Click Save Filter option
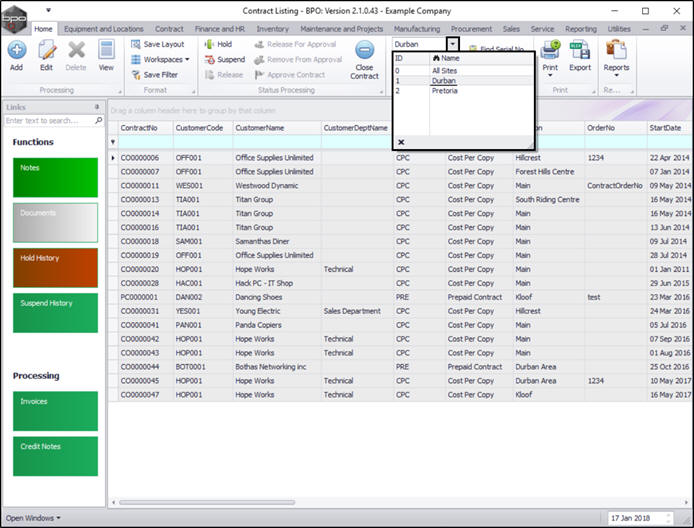Viewport: 694px width, 528px height. coord(154,75)
